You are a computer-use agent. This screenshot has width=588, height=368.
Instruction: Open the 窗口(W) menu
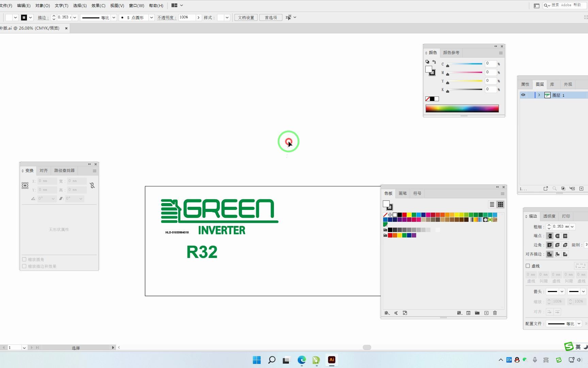click(x=136, y=5)
